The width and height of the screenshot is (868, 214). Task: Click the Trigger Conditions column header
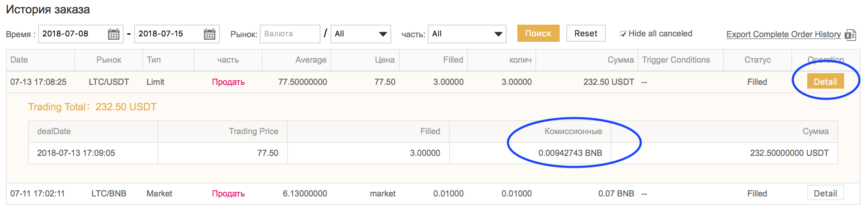pos(675,60)
